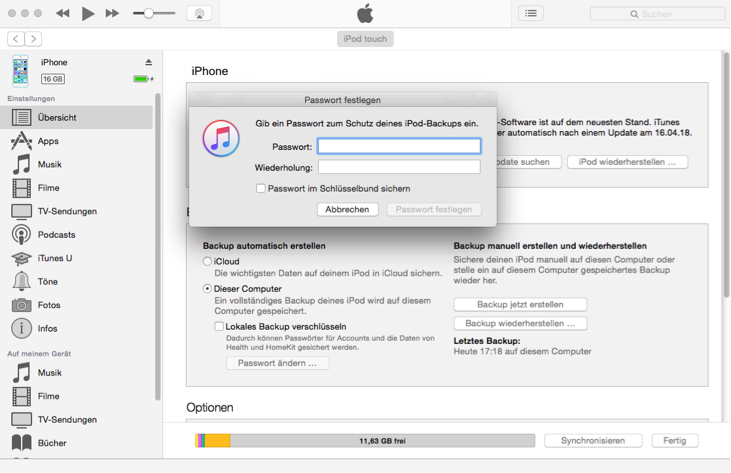
Task: Click the Passwort ändern button
Action: pyautogui.click(x=277, y=363)
